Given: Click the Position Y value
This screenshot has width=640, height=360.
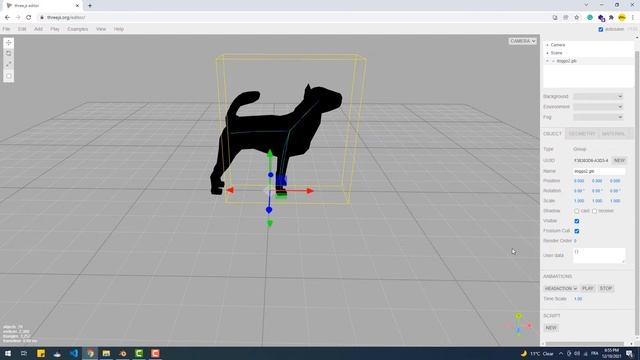Looking at the screenshot, I should point(597,181).
